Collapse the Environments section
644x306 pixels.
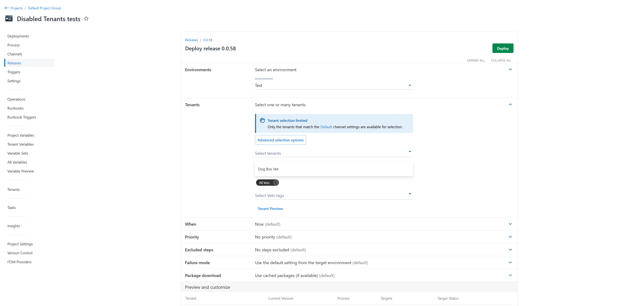point(510,69)
